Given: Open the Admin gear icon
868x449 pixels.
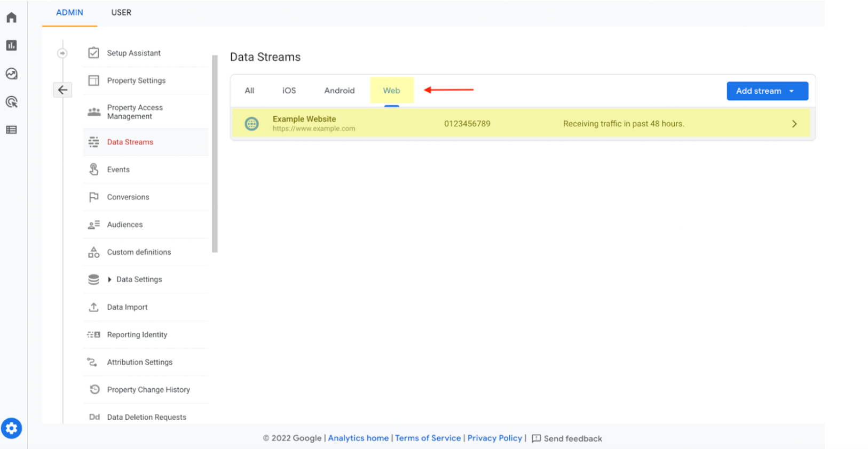Looking at the screenshot, I should click(12, 428).
